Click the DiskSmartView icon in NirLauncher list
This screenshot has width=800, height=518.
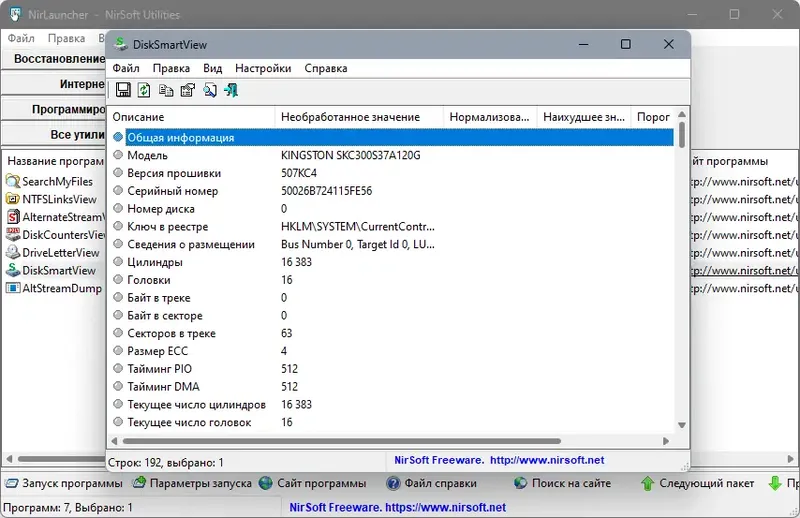point(13,270)
